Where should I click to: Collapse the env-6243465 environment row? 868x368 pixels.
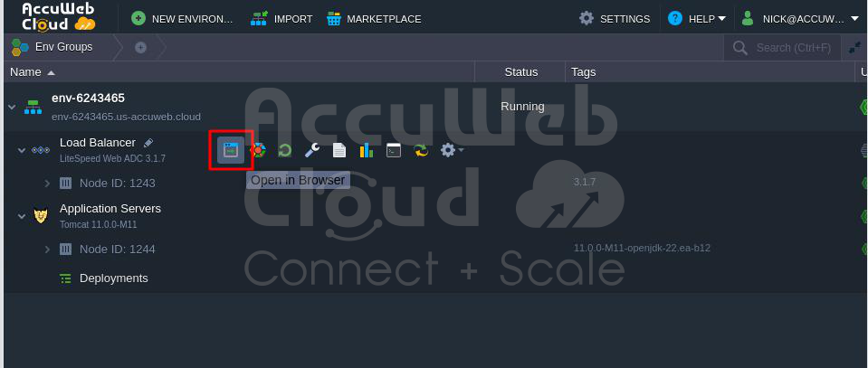click(12, 107)
